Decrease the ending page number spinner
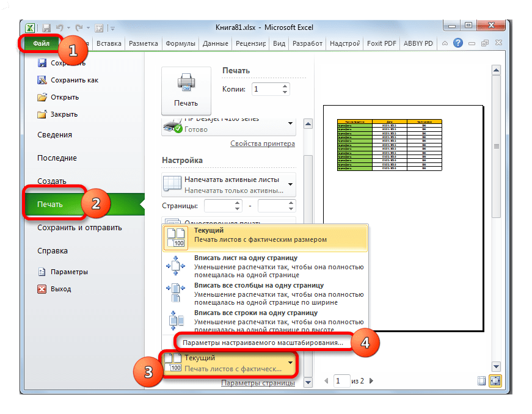This screenshot has height=414, width=532. click(x=291, y=209)
